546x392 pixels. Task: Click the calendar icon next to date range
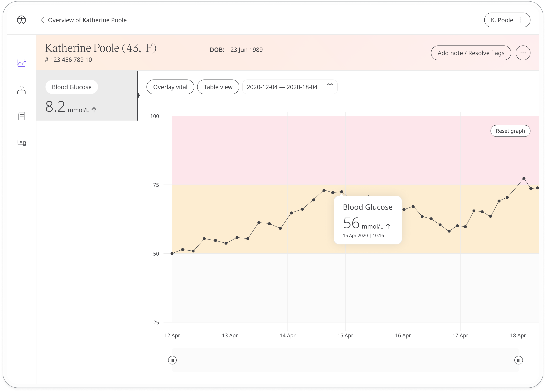pos(330,87)
